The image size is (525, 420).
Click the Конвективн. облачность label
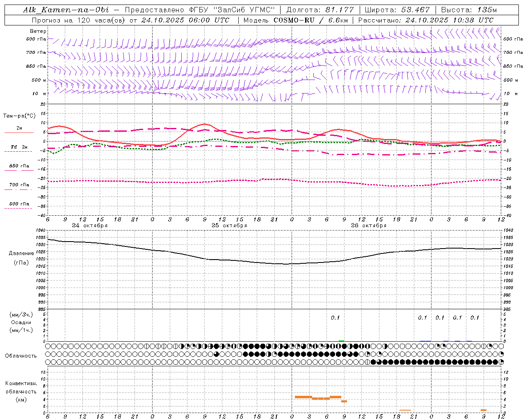pos(21,388)
